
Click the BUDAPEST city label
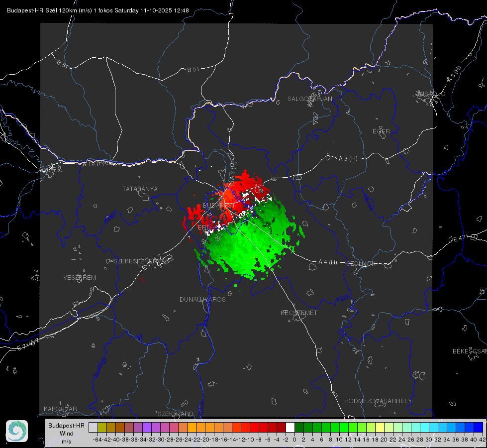219,206
